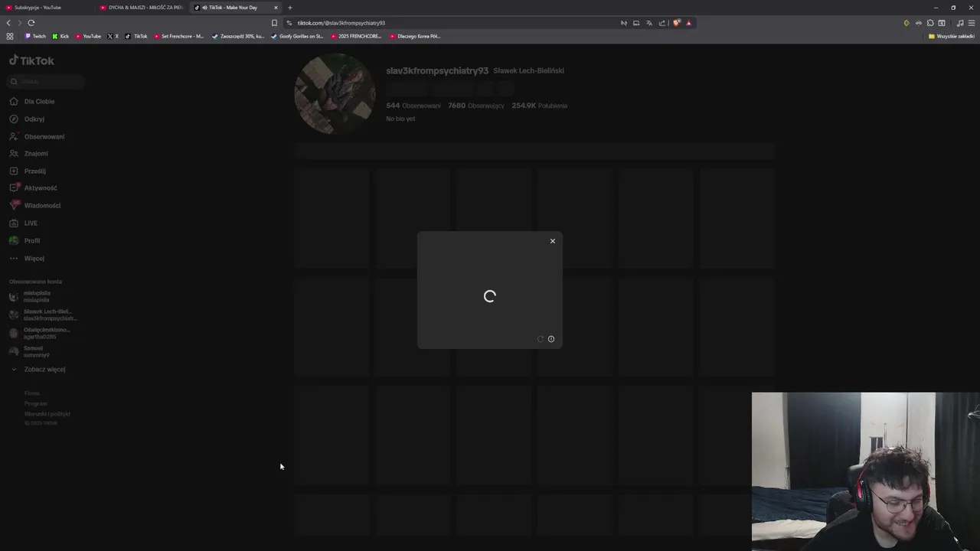Open Samuel summmy9 followed account
The height and width of the screenshot is (551, 980).
(29, 351)
